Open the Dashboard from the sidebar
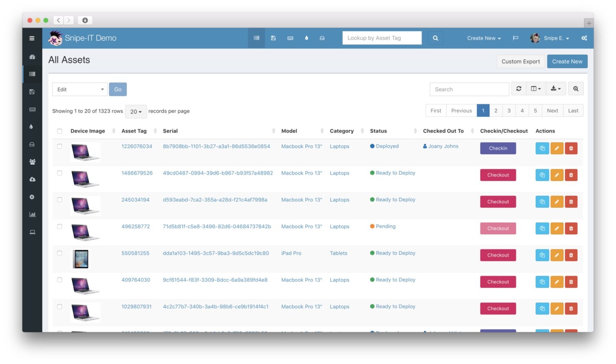616x364 pixels. (32, 57)
